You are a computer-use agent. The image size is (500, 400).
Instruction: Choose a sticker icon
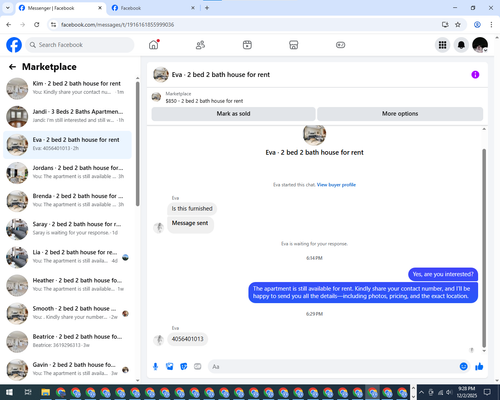[184, 367]
